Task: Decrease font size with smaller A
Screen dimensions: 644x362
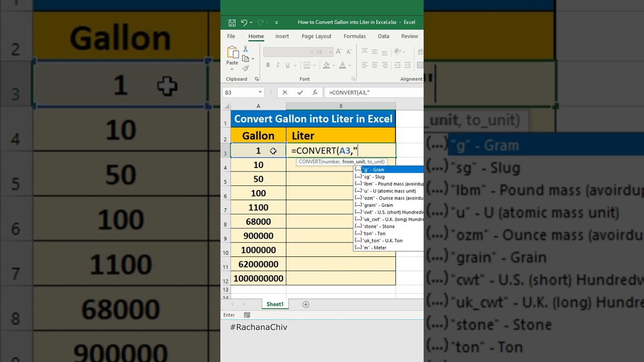Action: (348, 51)
